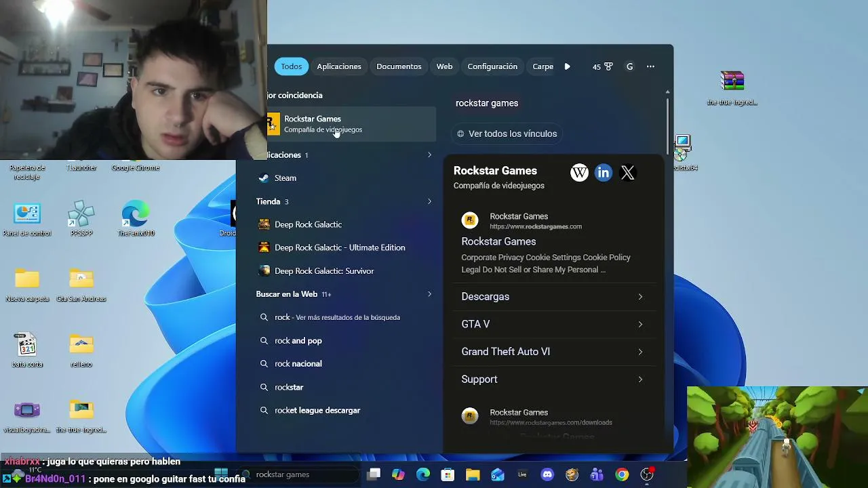Open the G account avatar in search panel

pyautogui.click(x=630, y=66)
